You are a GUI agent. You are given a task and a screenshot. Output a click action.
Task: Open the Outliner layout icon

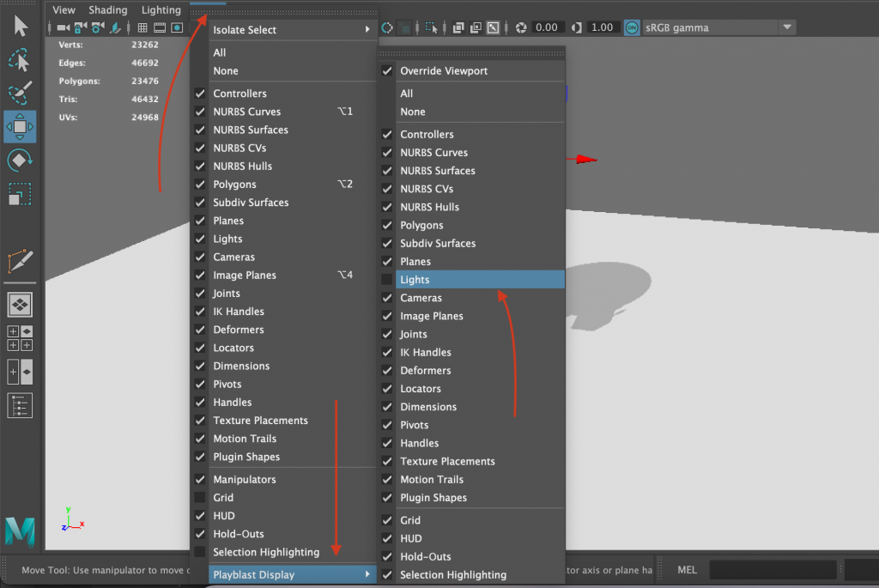coord(20,405)
